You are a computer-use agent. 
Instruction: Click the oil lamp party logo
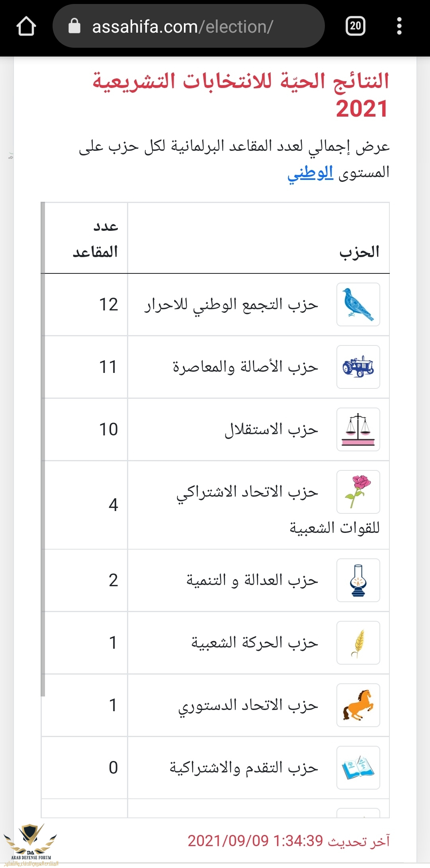tap(358, 580)
